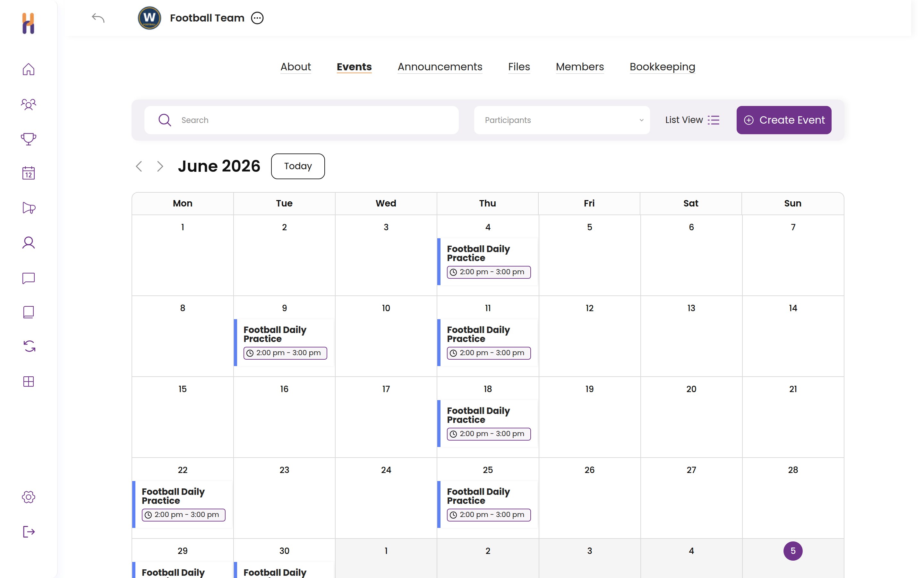Go to previous month chevron
The width and height of the screenshot is (924, 578).
tap(139, 166)
